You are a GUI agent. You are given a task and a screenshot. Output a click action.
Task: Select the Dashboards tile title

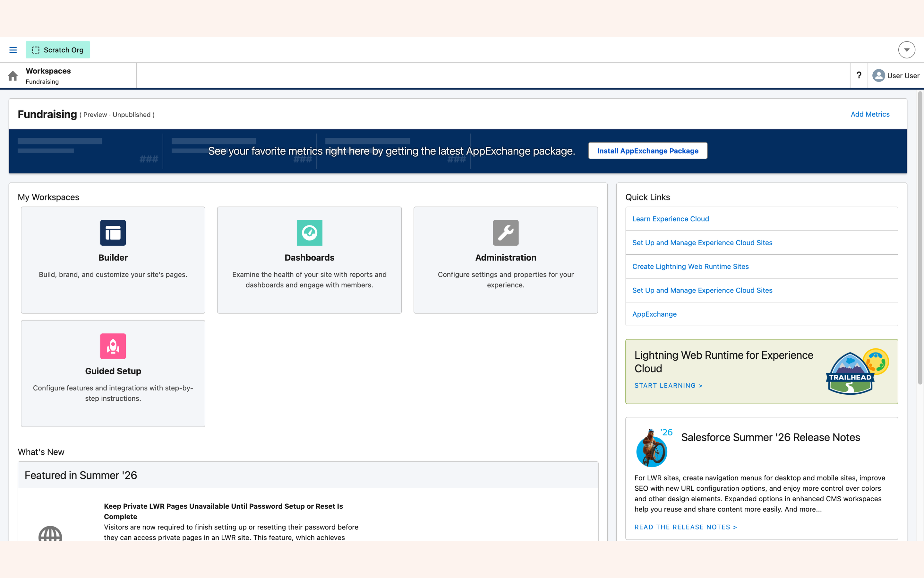pos(309,258)
